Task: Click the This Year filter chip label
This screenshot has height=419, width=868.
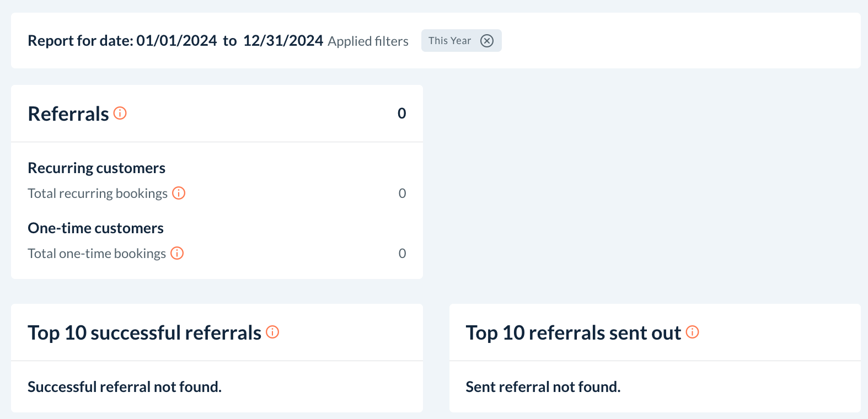Action: pyautogui.click(x=449, y=41)
